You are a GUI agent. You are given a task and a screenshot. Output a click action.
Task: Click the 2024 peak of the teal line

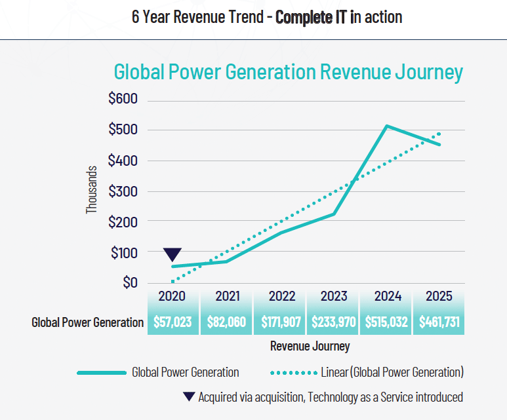click(387, 126)
